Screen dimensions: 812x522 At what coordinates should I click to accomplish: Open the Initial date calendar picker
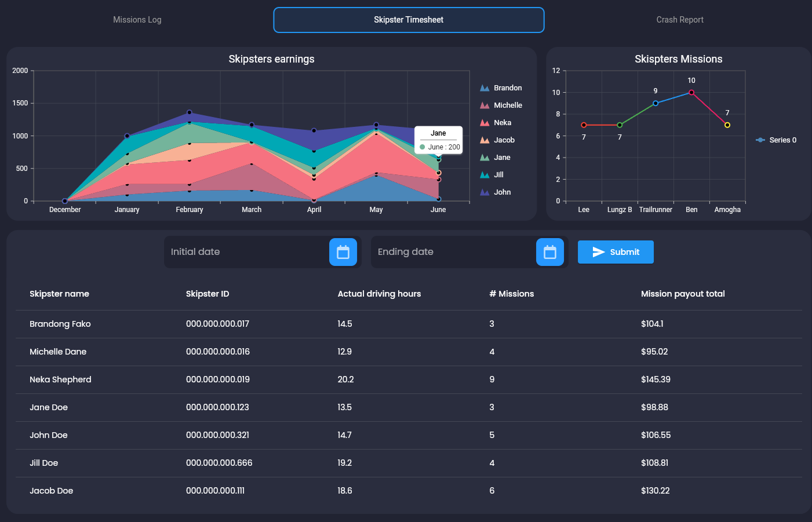tap(343, 252)
